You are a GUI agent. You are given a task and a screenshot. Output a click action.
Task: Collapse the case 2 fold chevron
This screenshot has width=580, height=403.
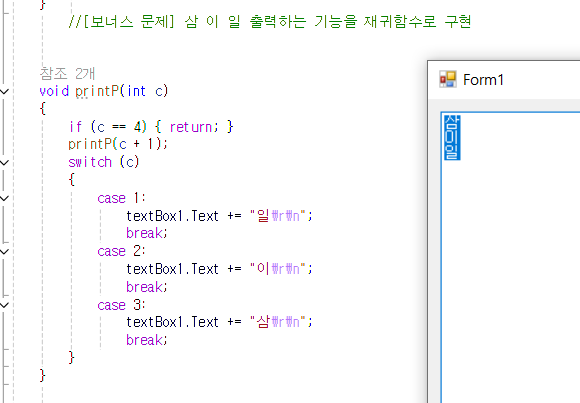coord(4,252)
